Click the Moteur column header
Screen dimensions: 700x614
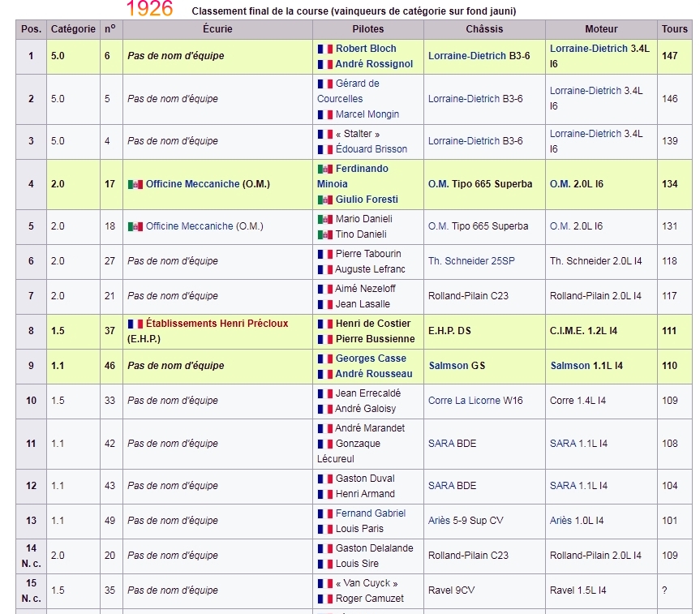[x=601, y=29]
